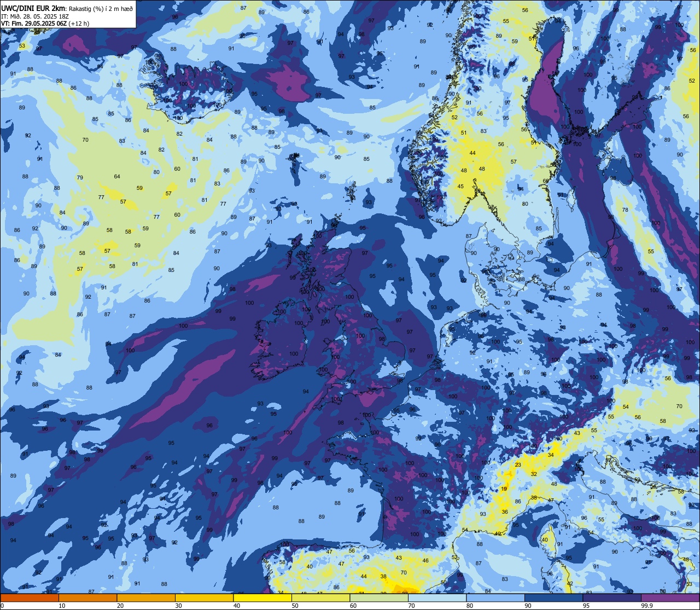This screenshot has height=610, width=700.
Task: Click the humidity value 79 over the Atlantic
Action: [x=80, y=177]
